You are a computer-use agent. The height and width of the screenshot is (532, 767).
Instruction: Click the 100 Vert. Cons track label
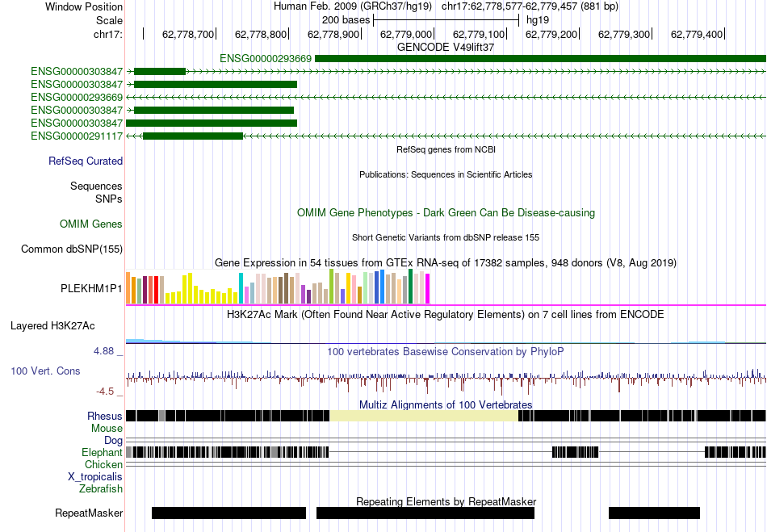pyautogui.click(x=45, y=371)
